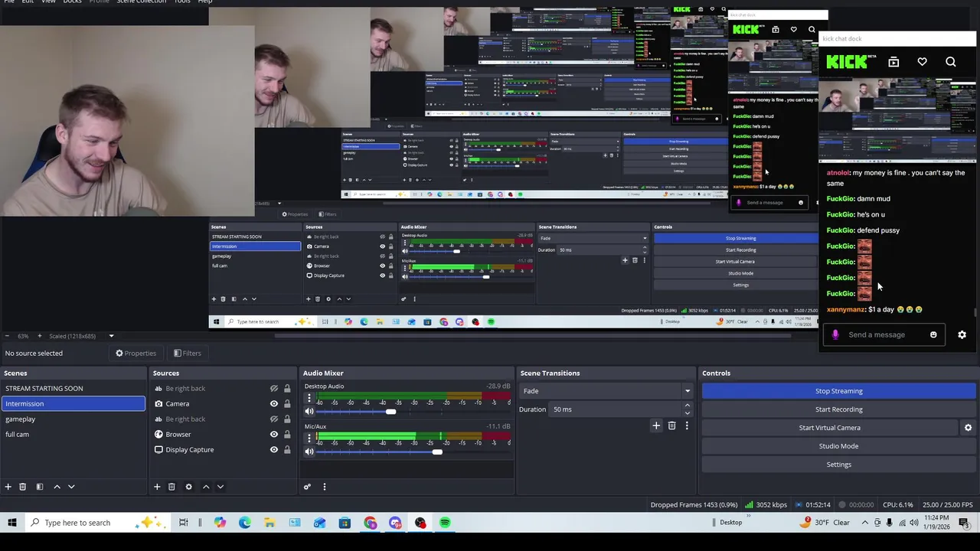Mute the Mic/Aux channel
The image size is (980, 551).
pyautogui.click(x=309, y=452)
